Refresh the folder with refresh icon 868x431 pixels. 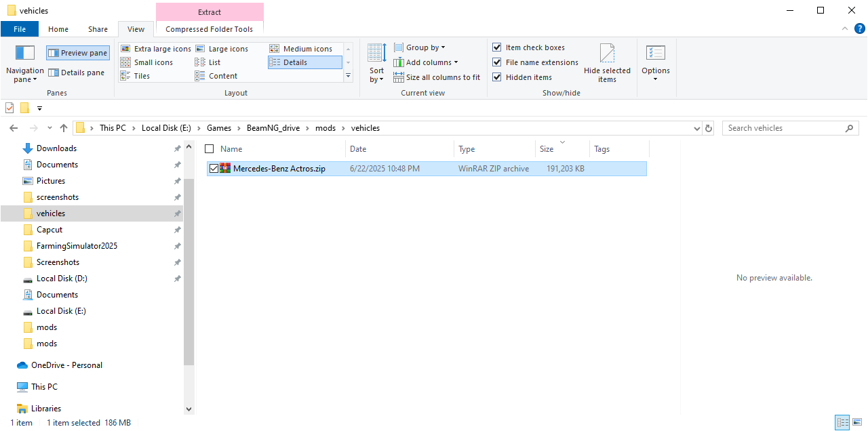click(x=709, y=128)
